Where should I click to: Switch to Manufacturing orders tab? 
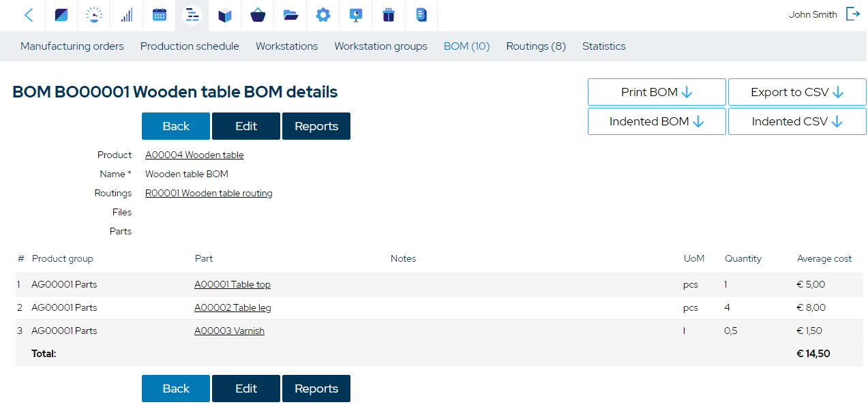72,46
